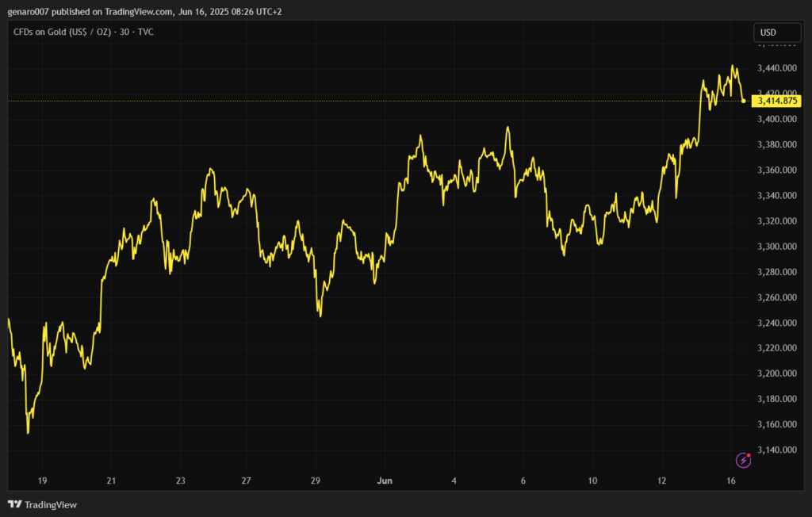
Task: Click the 12 date on the time axis
Action: coord(662,481)
